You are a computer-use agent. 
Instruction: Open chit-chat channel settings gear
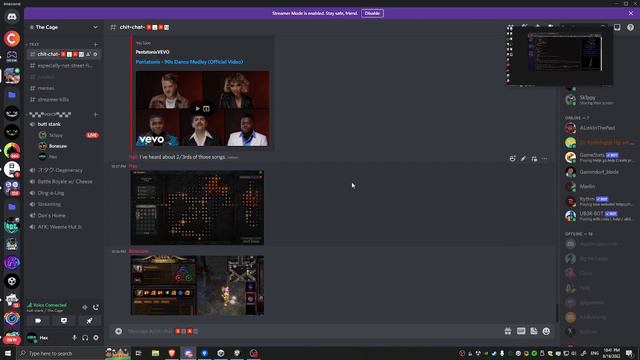click(96, 54)
